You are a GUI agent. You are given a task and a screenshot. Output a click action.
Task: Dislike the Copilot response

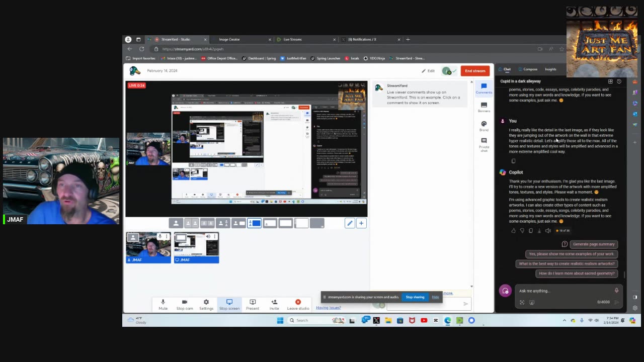(522, 231)
